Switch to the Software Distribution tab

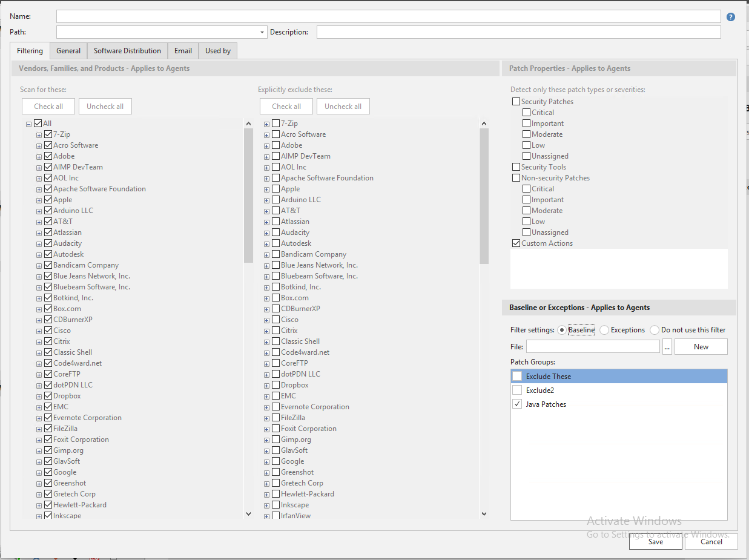[127, 51]
